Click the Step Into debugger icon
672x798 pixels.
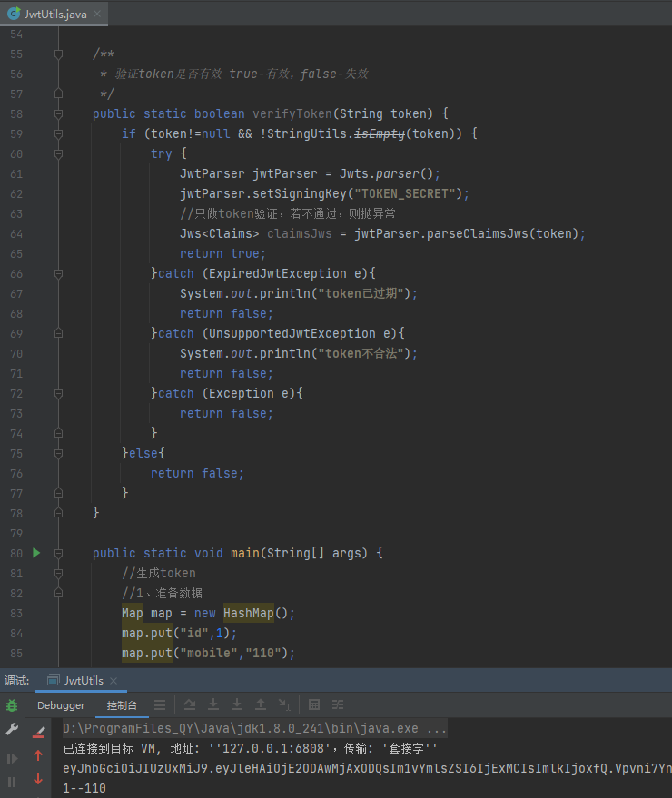213,704
